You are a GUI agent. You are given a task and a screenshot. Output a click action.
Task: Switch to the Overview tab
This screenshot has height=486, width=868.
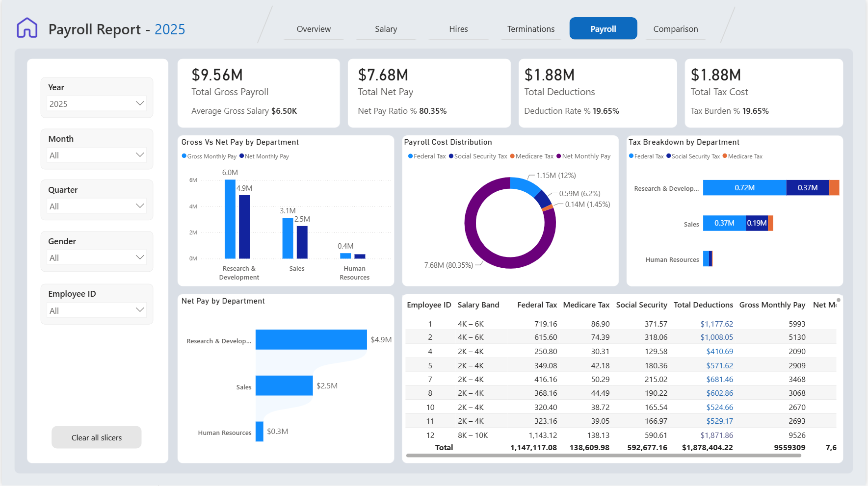pos(314,29)
